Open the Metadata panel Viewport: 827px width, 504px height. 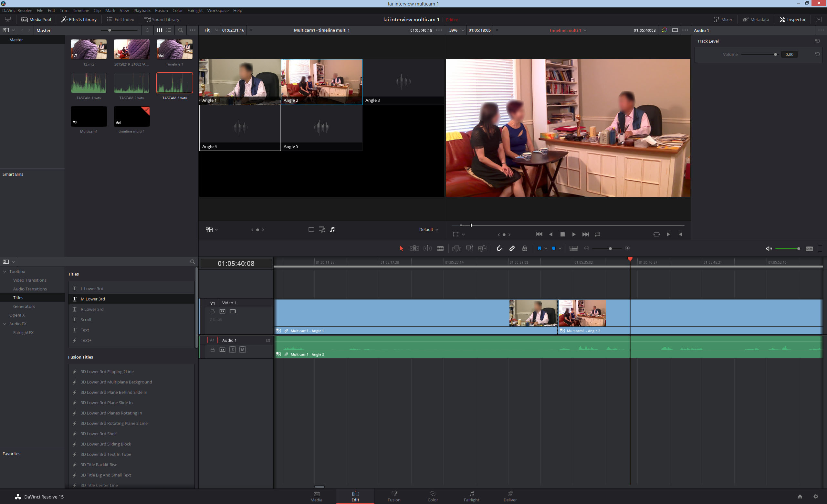[756, 19]
